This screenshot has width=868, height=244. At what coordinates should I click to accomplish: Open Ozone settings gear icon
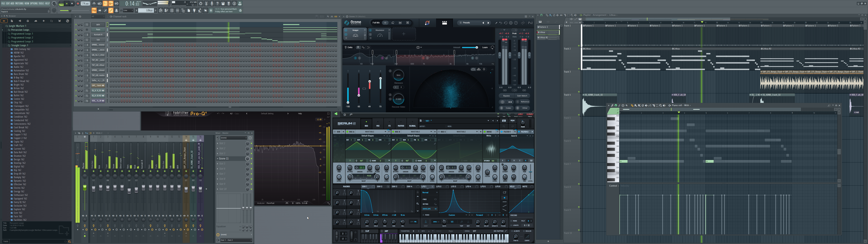[511, 23]
